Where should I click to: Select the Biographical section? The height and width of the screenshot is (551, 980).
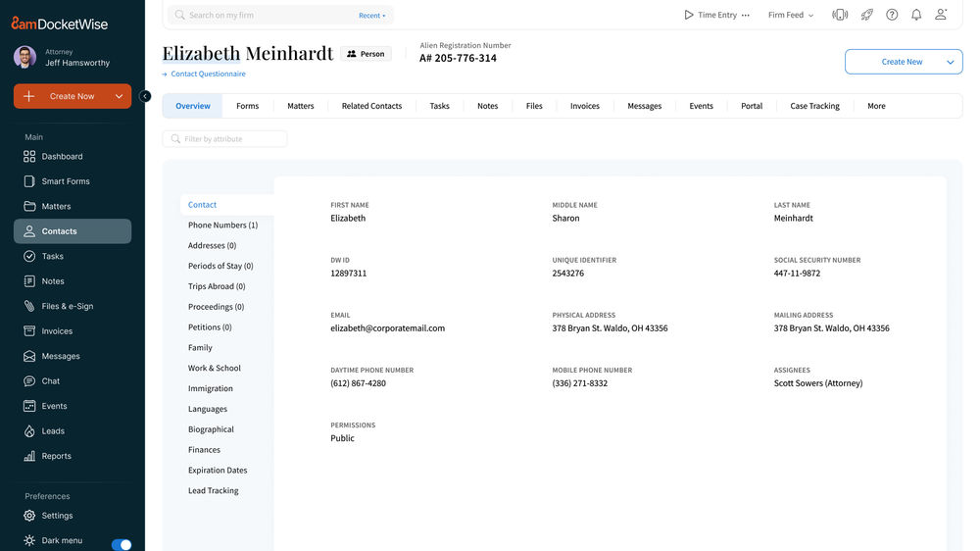(212, 429)
